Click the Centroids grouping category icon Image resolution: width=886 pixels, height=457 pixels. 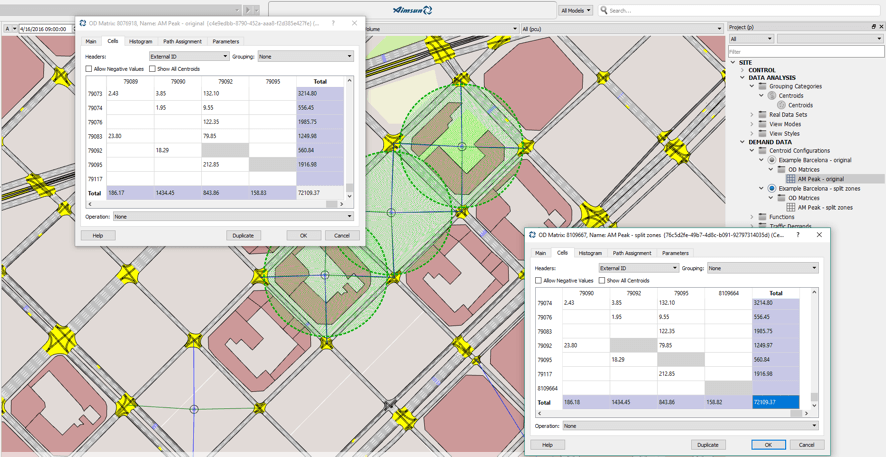click(772, 95)
